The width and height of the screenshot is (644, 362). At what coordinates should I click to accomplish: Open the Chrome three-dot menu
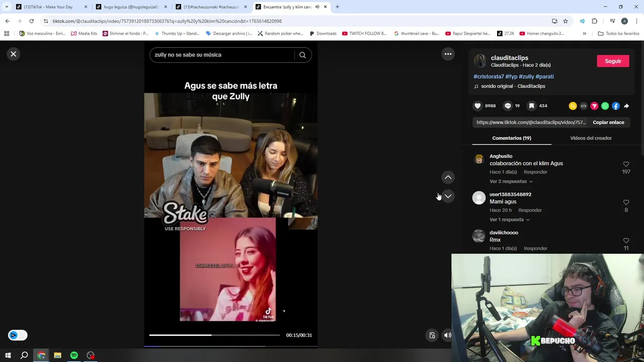point(636,21)
